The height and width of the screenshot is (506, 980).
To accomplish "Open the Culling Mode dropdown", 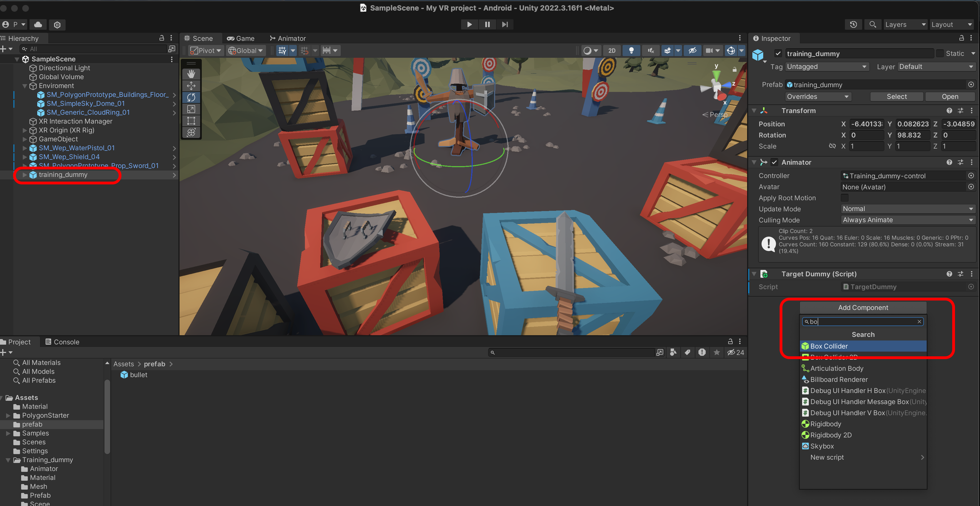I will (907, 220).
